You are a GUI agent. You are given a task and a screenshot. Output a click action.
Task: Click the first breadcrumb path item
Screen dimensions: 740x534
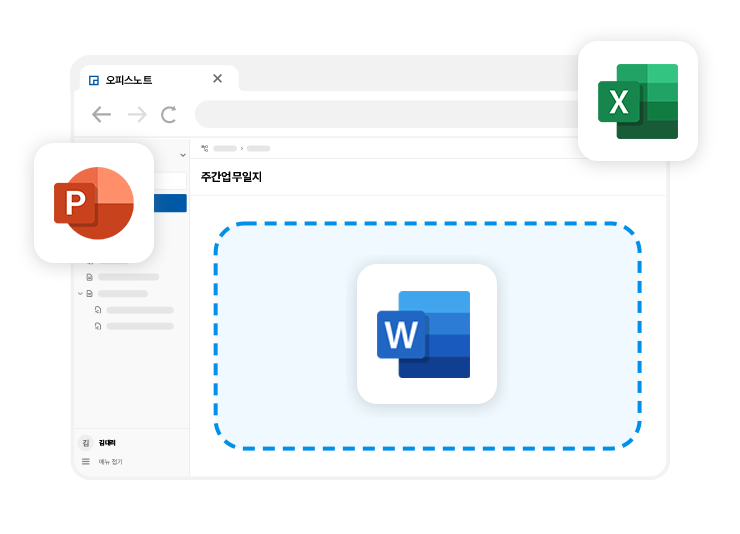(x=225, y=149)
